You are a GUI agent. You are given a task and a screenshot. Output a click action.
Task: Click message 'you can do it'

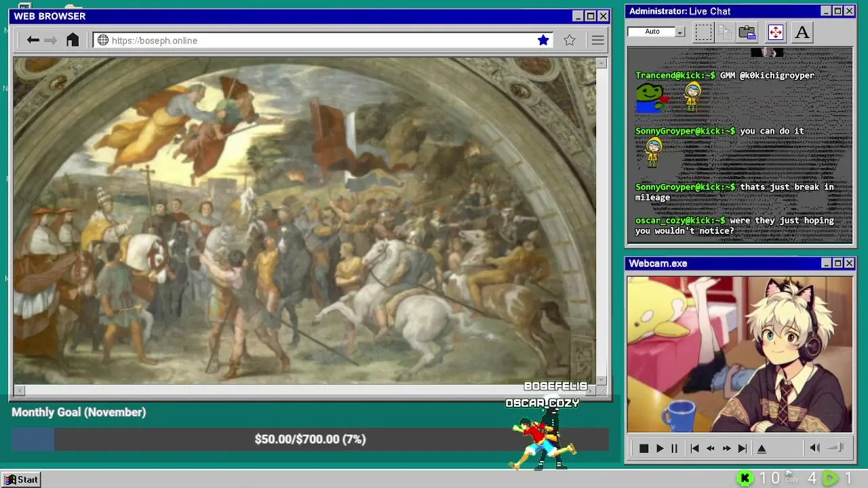coord(772,131)
